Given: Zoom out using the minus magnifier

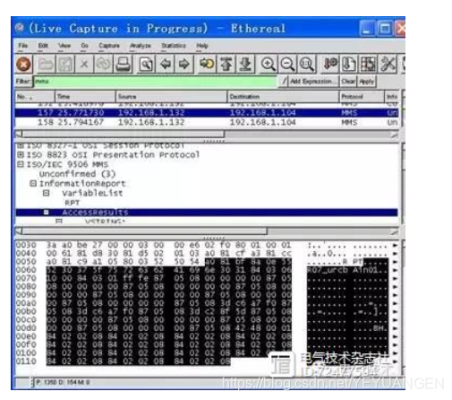Looking at the screenshot, I should pyautogui.click(x=287, y=64).
